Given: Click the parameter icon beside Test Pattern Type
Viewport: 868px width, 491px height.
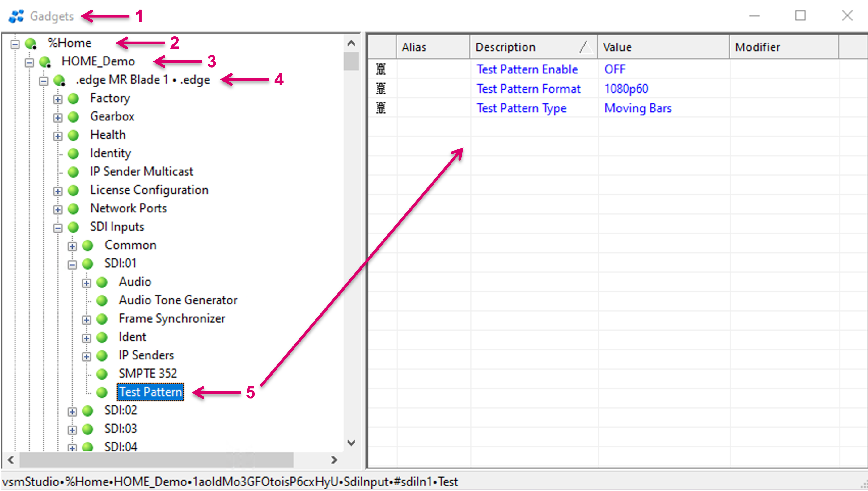Looking at the screenshot, I should 381,108.
